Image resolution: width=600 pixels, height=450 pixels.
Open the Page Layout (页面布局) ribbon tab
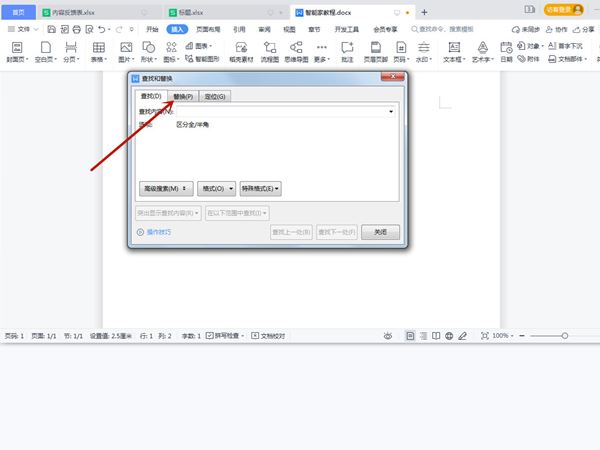pyautogui.click(x=208, y=29)
